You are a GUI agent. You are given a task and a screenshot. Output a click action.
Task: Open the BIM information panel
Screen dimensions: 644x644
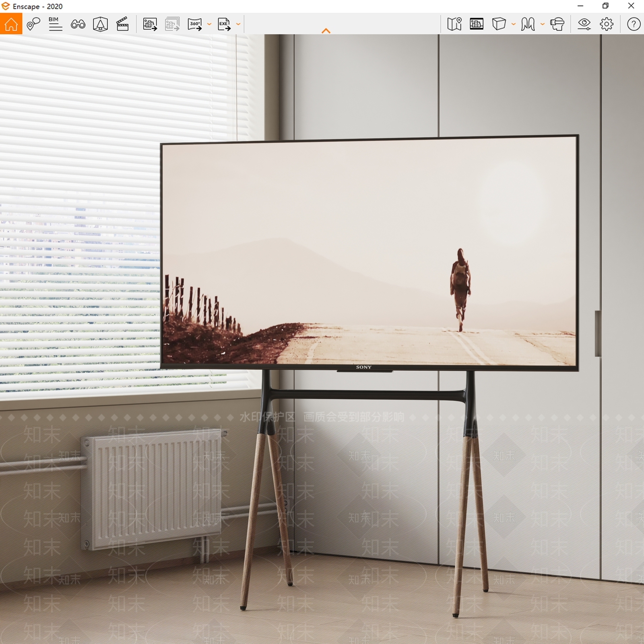tap(55, 24)
